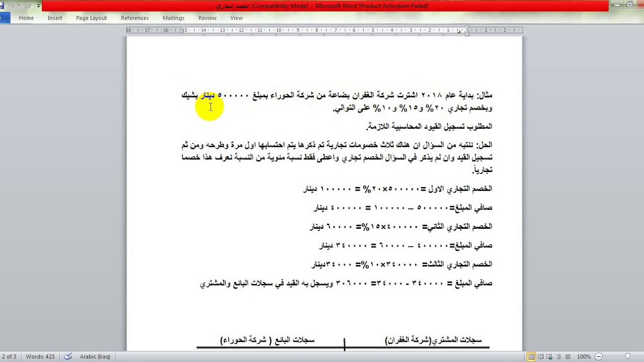The height and width of the screenshot is (362, 644).
Task: Click heading 'سجلات البائع ( شركة الحوراء)'
Action: pyautogui.click(x=267, y=340)
